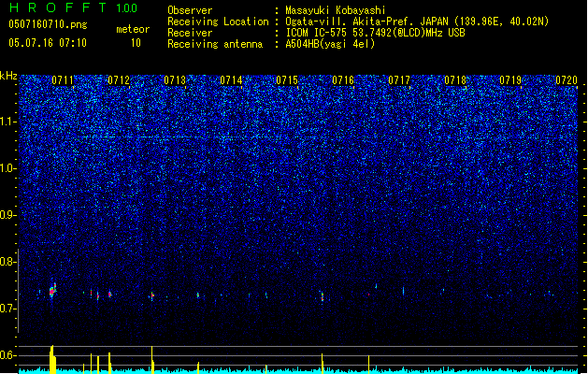Click the 0.9 kHz axis label

tap(8, 215)
